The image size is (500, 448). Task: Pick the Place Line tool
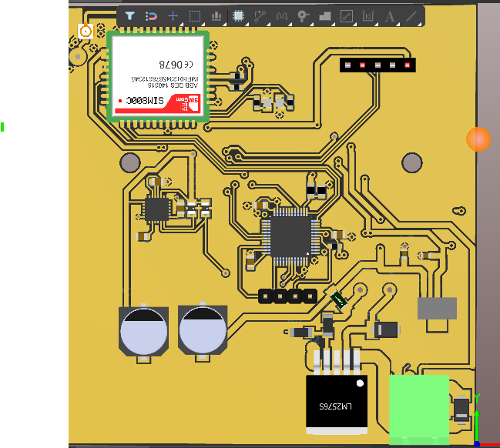click(411, 15)
